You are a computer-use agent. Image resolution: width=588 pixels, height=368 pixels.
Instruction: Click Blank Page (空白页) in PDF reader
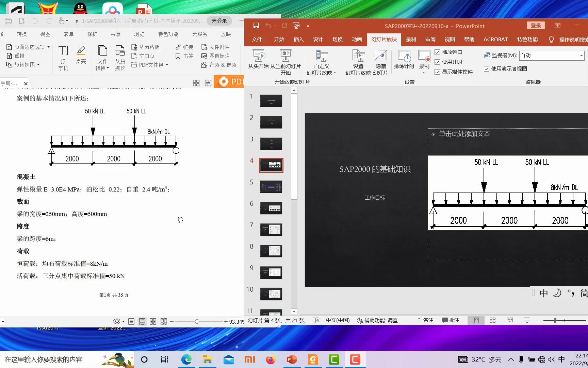tap(143, 56)
